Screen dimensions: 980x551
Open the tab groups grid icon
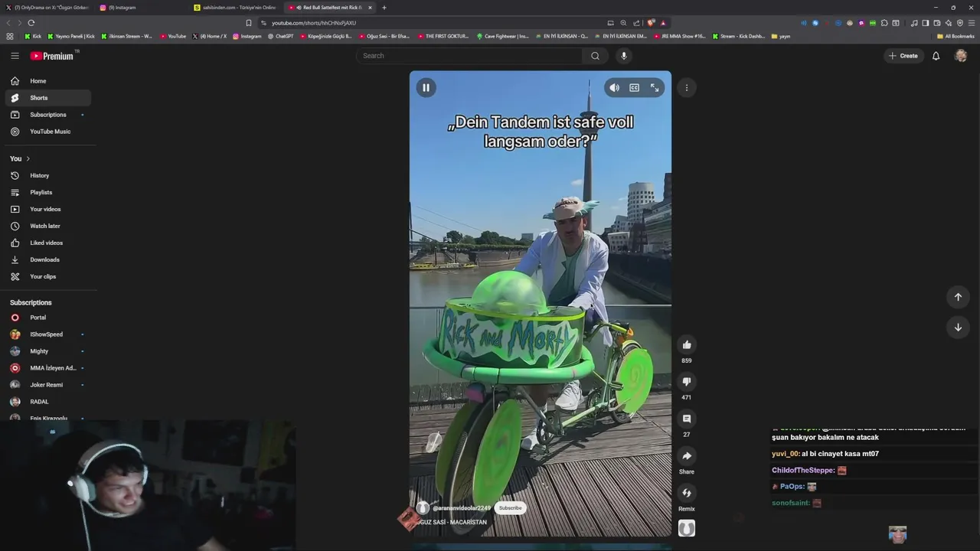click(10, 36)
